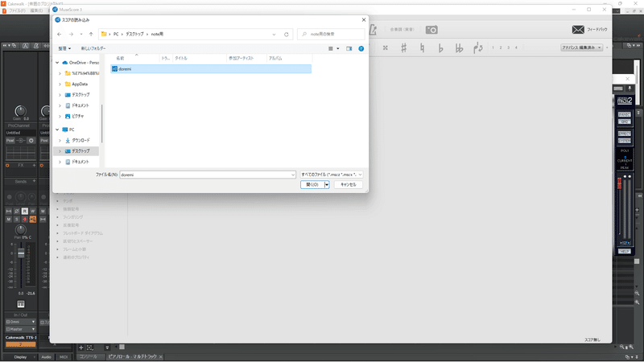The image size is (644, 362).
Task: Move the Cakewalk channel volume fader
Action: click(x=21, y=253)
